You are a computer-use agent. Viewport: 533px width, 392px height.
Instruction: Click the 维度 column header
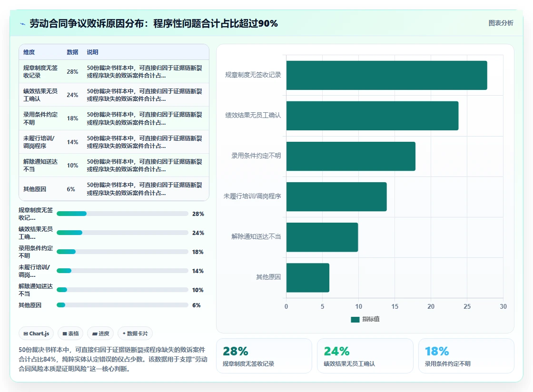(29, 52)
